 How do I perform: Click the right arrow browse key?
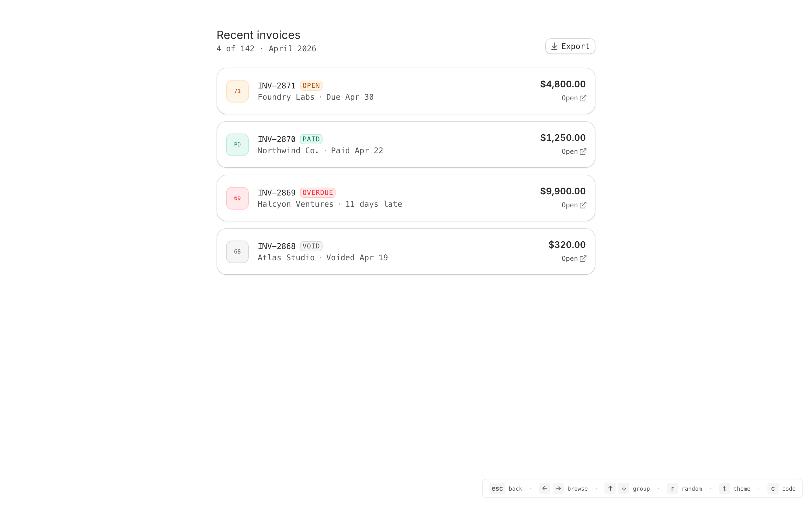pyautogui.click(x=558, y=488)
